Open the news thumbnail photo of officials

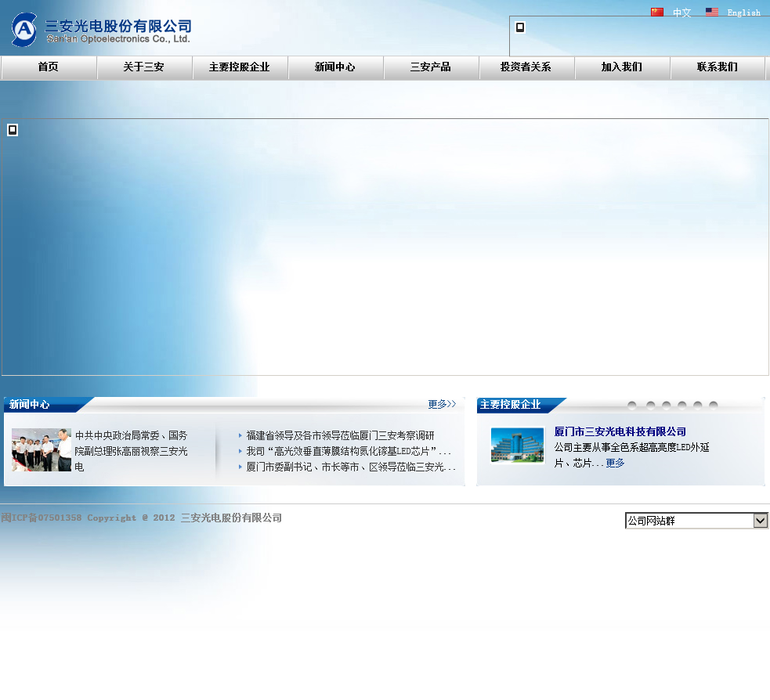click(42, 450)
